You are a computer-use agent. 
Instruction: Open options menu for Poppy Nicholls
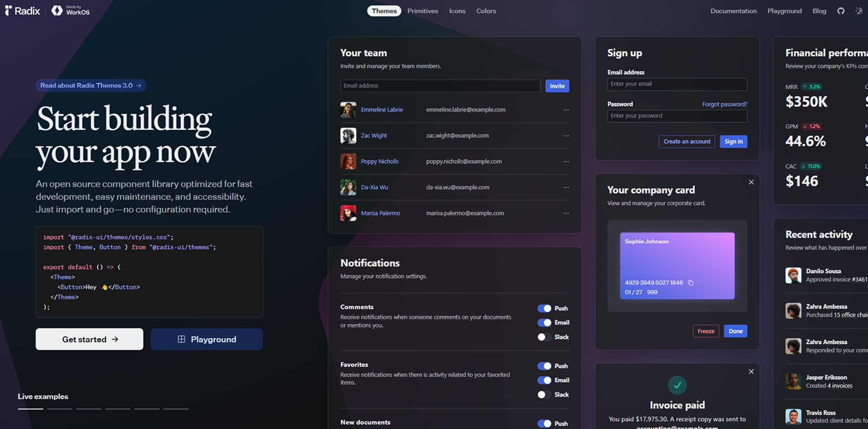(566, 162)
